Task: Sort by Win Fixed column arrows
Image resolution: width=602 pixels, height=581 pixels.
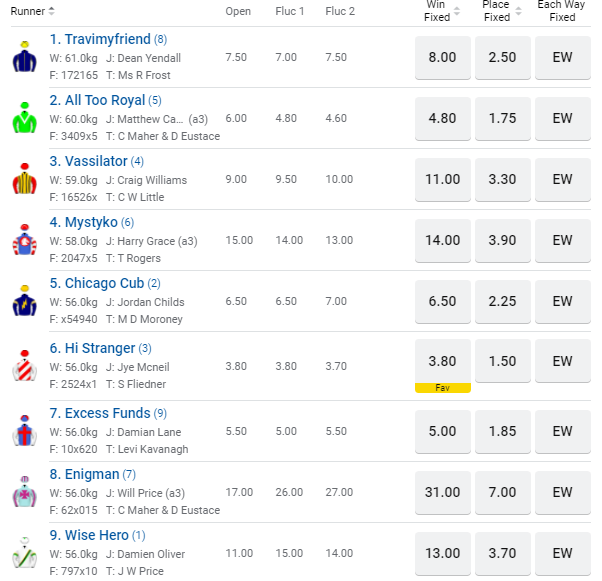Action: pyautogui.click(x=457, y=11)
